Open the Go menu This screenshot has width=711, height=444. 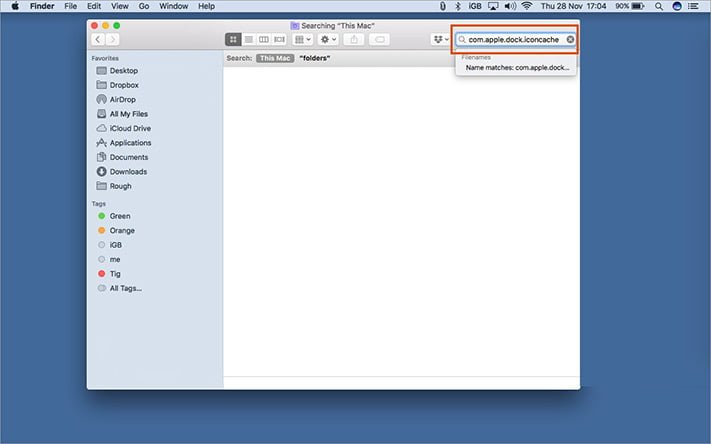tap(144, 6)
